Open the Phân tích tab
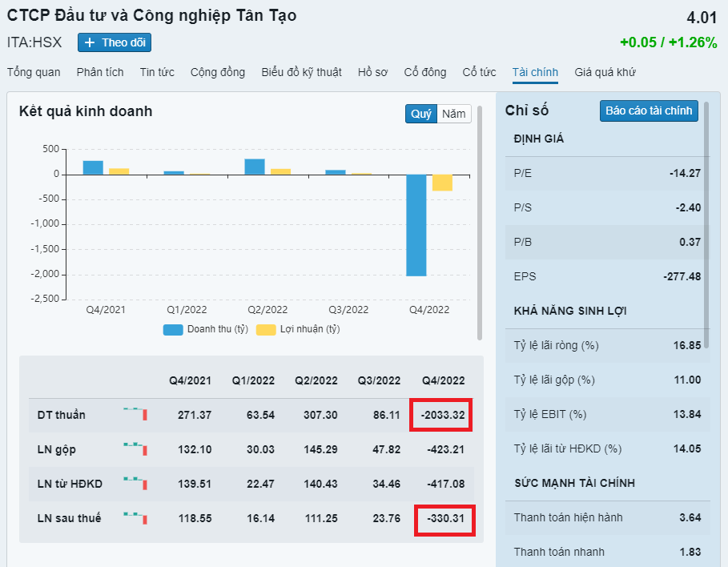The image size is (728, 567). point(100,72)
